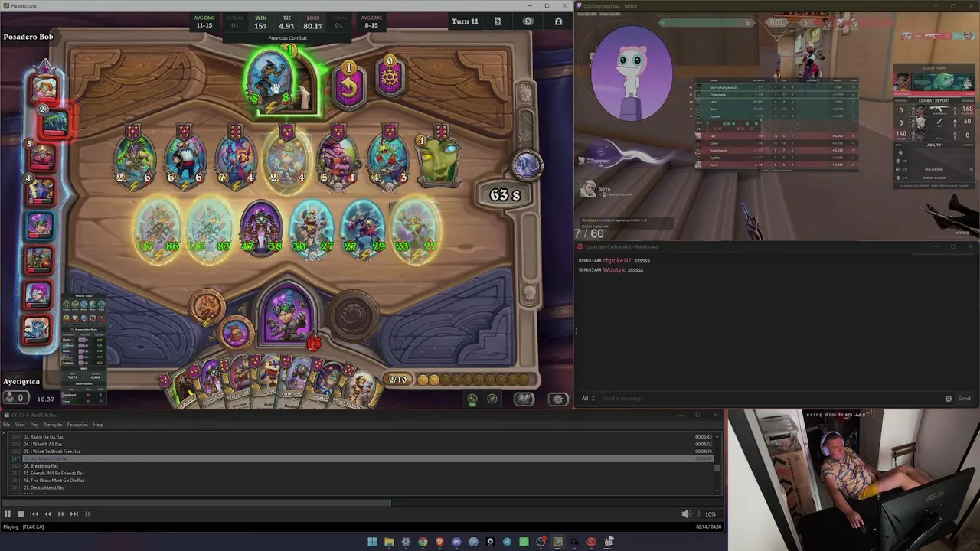This screenshot has width=980, height=551.
Task: Click the lock icon in overlay bar
Action: point(558,21)
